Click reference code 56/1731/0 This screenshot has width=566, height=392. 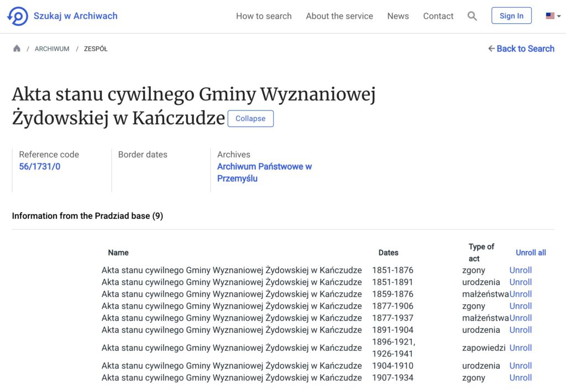point(40,167)
